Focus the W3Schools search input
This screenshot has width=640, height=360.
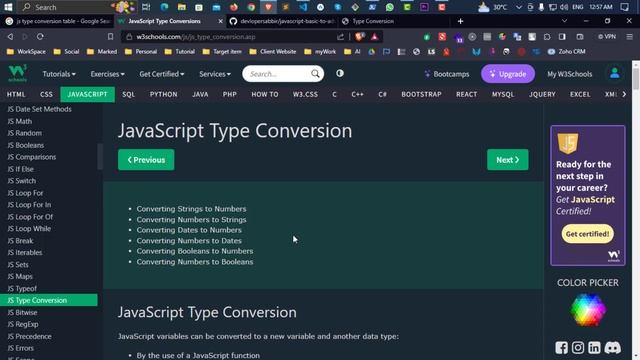pyautogui.click(x=278, y=74)
